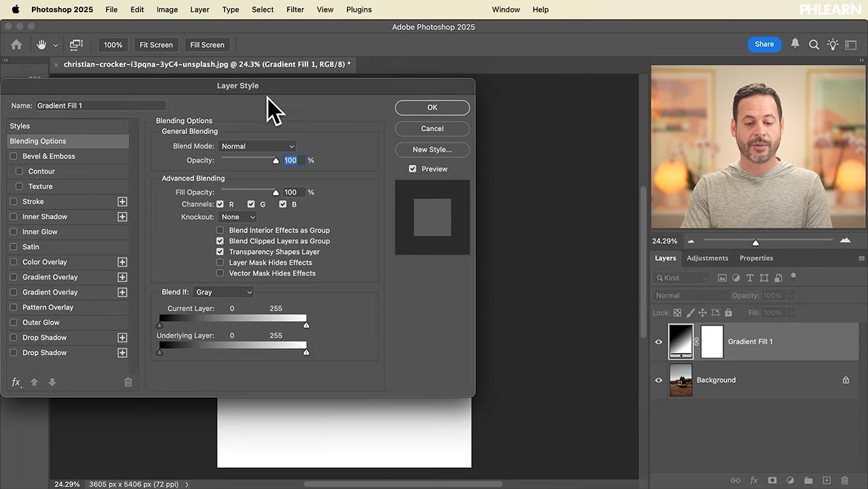Filter layers by smart objects icon

(778, 278)
